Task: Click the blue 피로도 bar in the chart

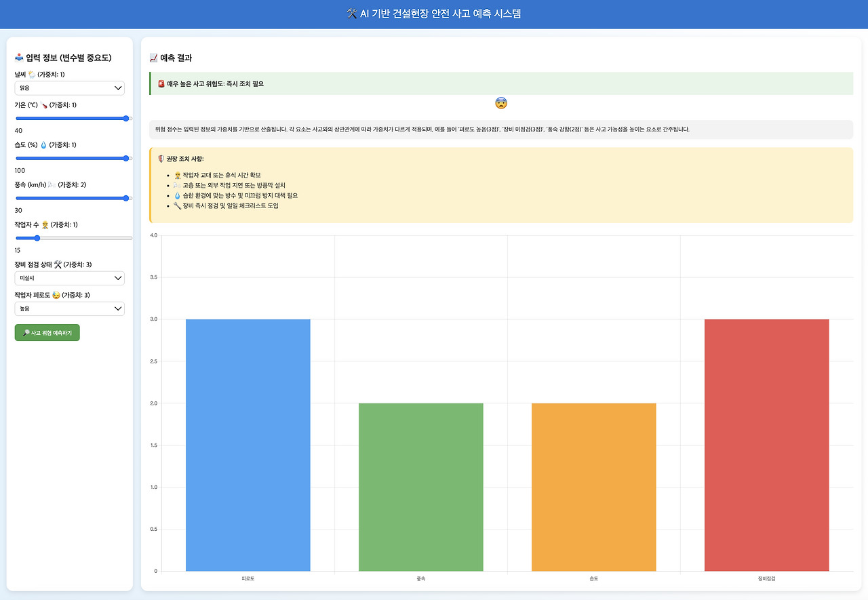Action: click(x=248, y=445)
